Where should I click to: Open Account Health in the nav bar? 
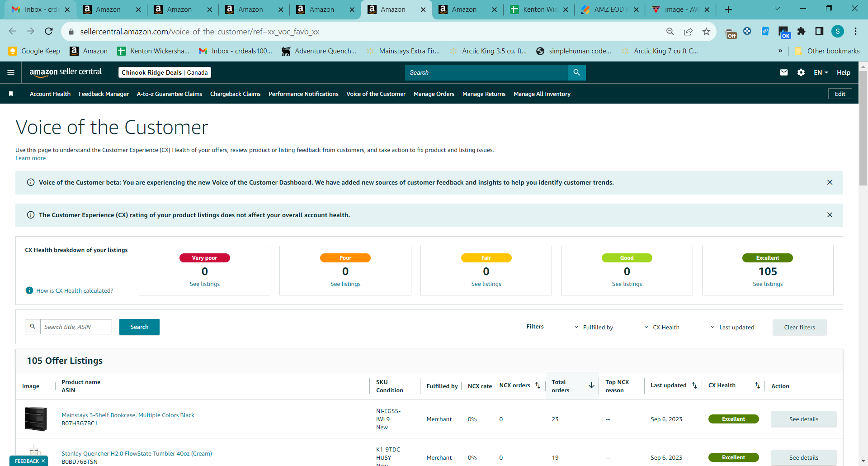pos(50,94)
